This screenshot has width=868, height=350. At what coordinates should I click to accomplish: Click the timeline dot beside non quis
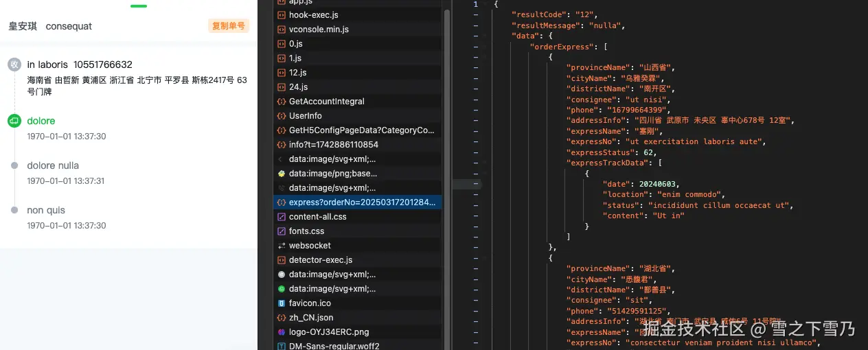[x=14, y=210]
